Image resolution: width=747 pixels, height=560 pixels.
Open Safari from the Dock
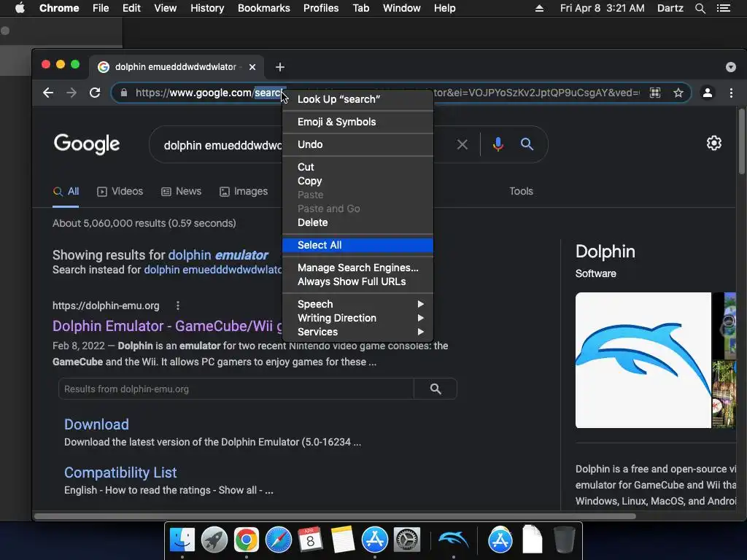(x=278, y=540)
